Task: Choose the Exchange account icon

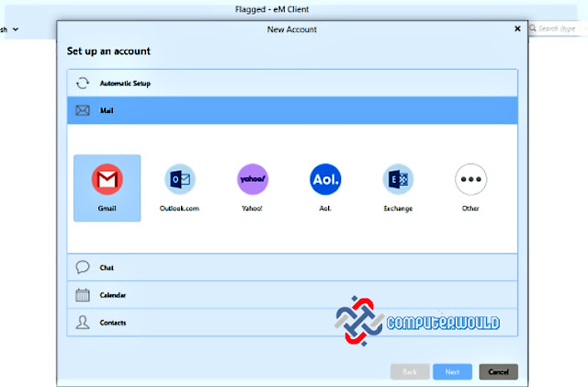Action: 398,179
